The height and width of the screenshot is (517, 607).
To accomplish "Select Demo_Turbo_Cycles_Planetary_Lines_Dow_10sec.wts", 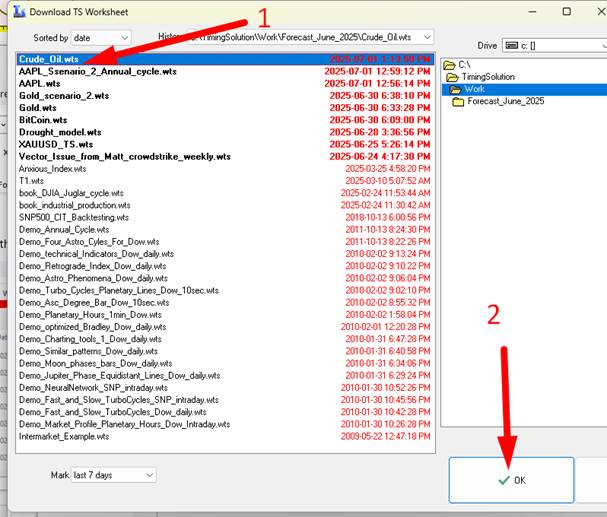I will [x=225, y=290].
